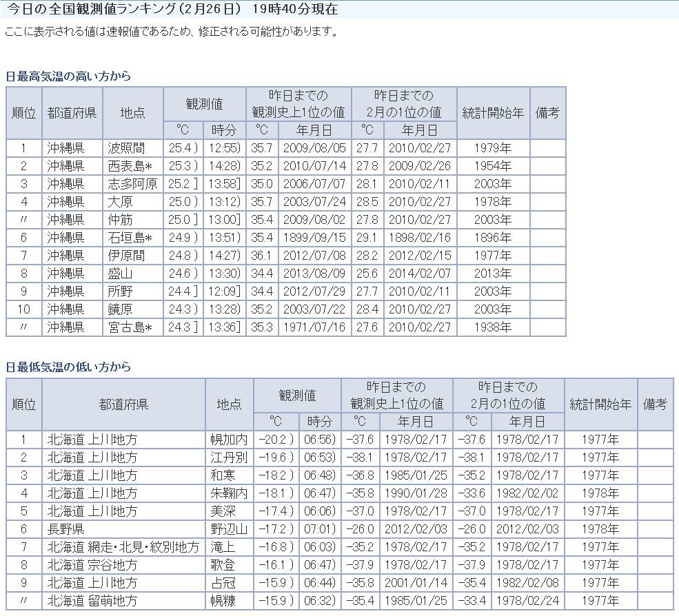Click the 野辺山 location cell
The width and height of the screenshot is (679, 616).
click(230, 529)
